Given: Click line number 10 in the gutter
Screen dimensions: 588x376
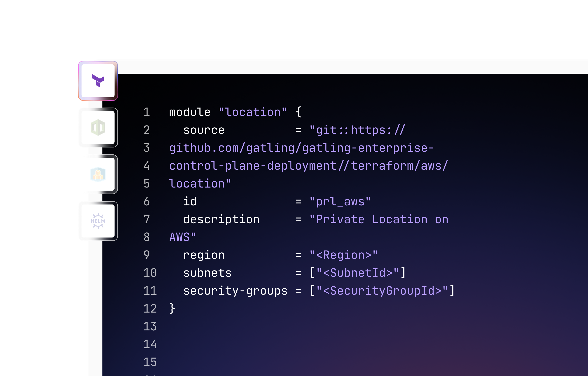Looking at the screenshot, I should 150,273.
